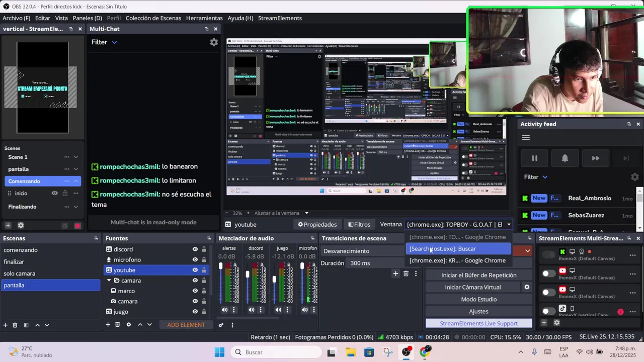This screenshot has width=644, height=362.
Task: Pause the Activity feed
Action: click(x=534, y=158)
